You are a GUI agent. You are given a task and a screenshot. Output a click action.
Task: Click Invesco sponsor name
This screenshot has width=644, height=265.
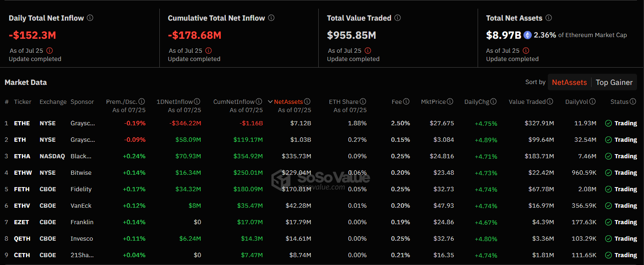[82, 239]
